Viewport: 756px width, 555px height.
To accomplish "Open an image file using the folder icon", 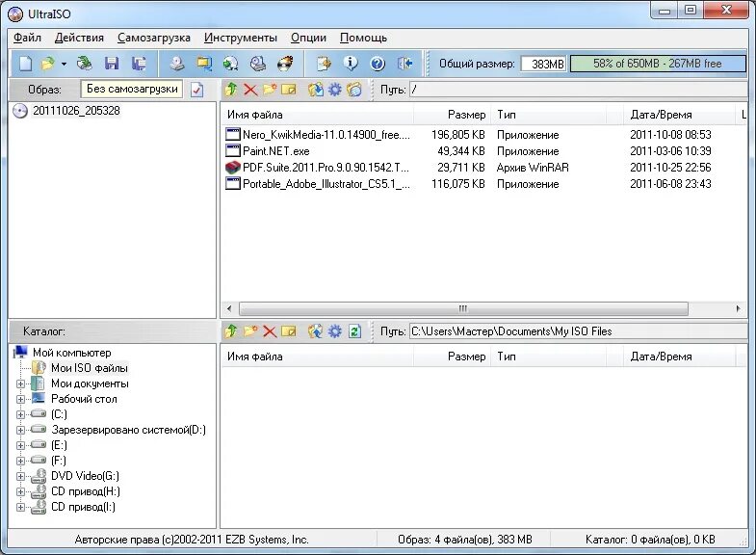I will tap(48, 64).
